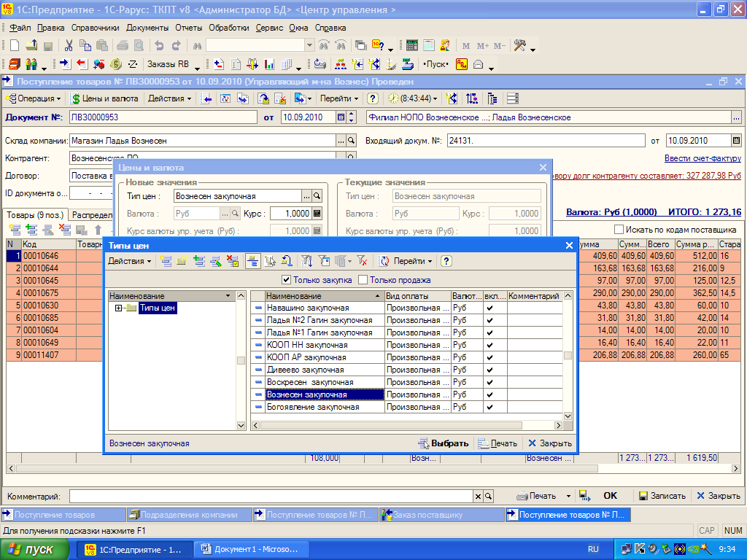Click the red ARM icon
747x560 pixels.
(x=462, y=64)
